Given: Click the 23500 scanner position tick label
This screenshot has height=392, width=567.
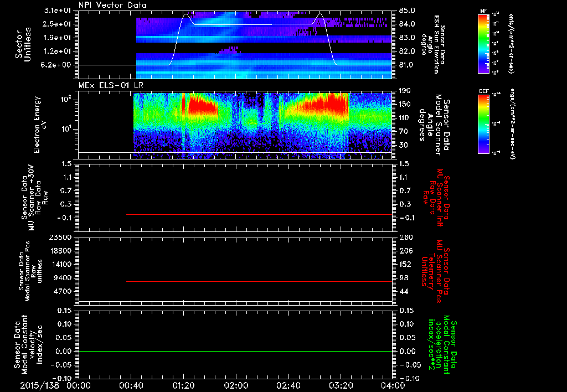Looking at the screenshot, I should [x=60, y=237].
